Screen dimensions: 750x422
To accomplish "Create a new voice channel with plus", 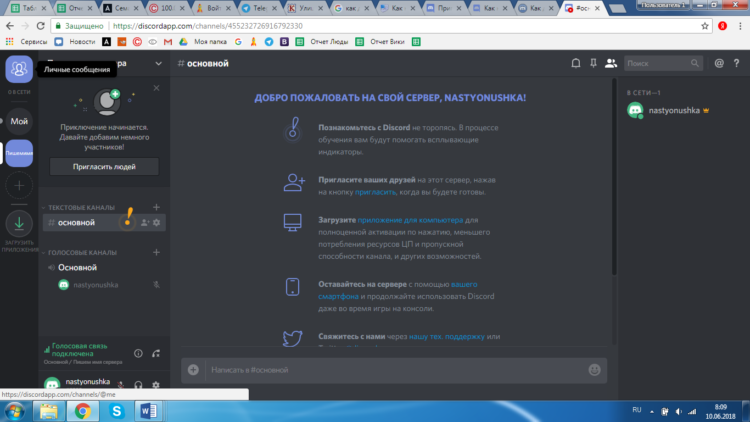I will point(156,252).
